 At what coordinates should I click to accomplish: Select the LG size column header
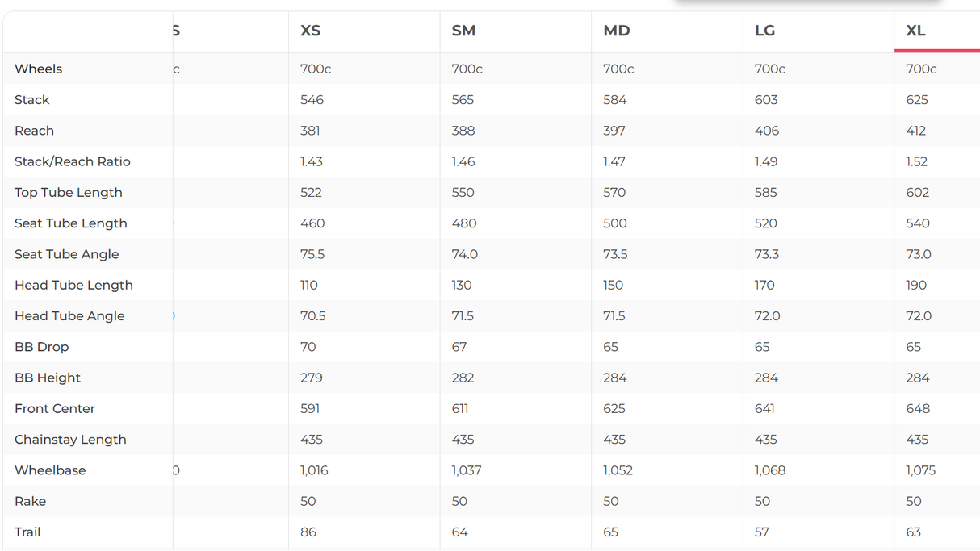[x=764, y=31]
